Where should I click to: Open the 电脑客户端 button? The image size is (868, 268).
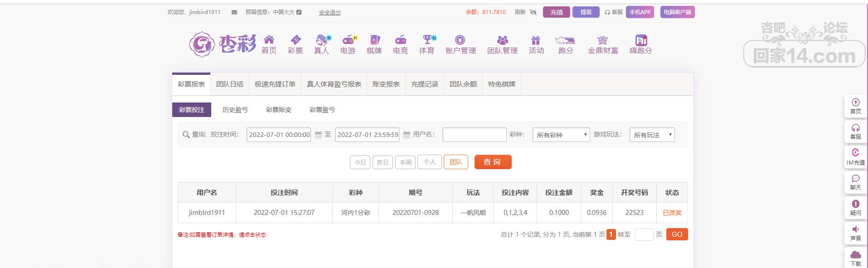677,12
